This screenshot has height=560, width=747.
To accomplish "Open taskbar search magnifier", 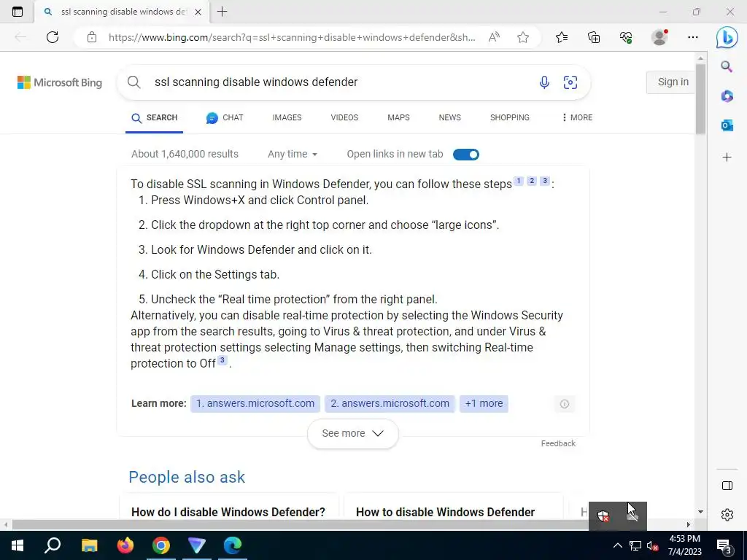I will coord(53,545).
